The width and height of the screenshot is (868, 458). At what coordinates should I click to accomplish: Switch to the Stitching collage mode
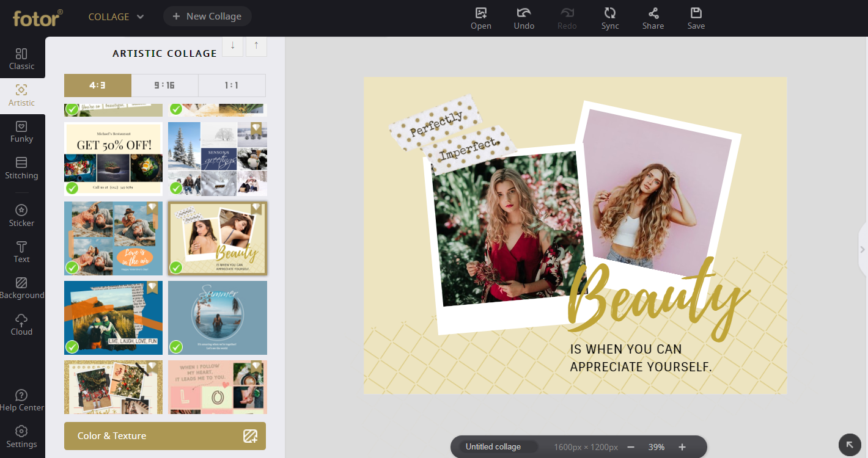pyautogui.click(x=21, y=169)
